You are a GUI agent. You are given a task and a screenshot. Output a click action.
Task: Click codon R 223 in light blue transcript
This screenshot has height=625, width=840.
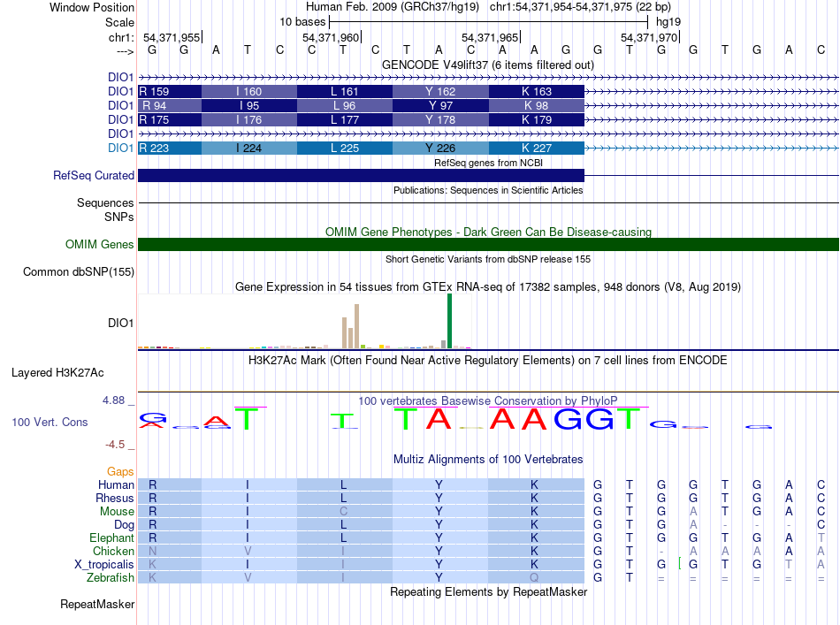[x=170, y=148]
